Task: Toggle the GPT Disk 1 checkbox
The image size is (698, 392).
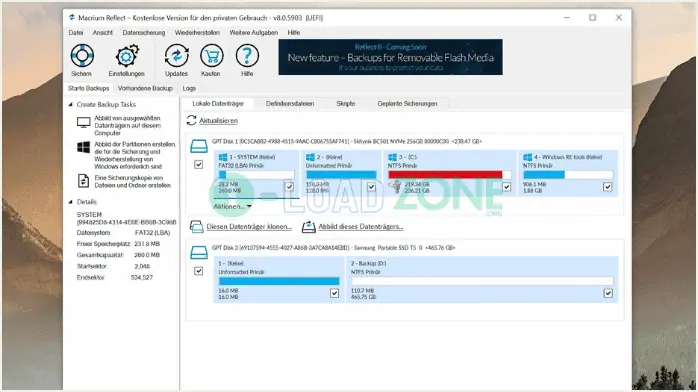Action: pos(199,165)
